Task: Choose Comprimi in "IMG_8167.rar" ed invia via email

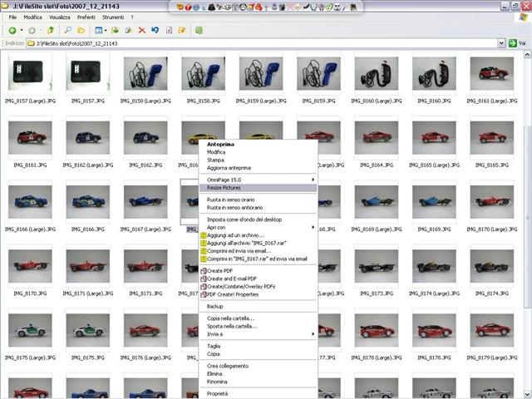Action: 258,259
